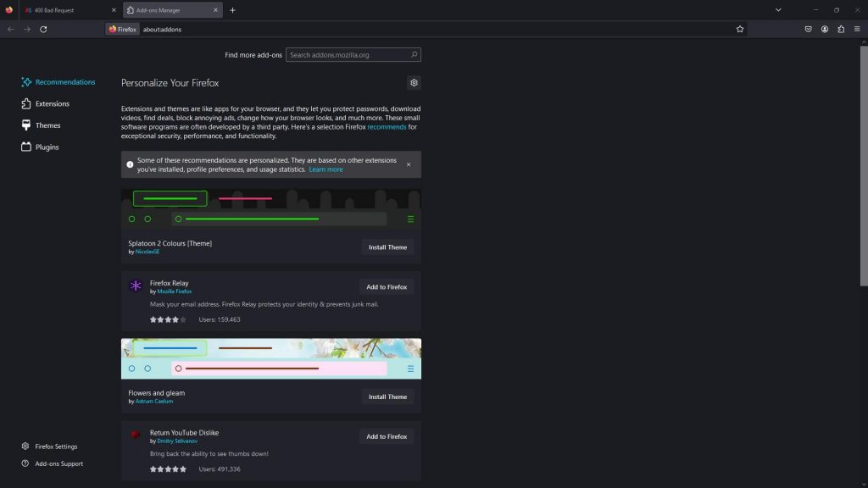Viewport: 868px width, 488px height.
Task: Select the Plugins section icon in sidebar
Action: (x=26, y=147)
